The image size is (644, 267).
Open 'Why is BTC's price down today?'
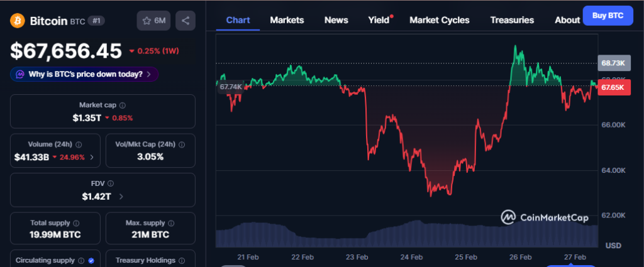(84, 74)
